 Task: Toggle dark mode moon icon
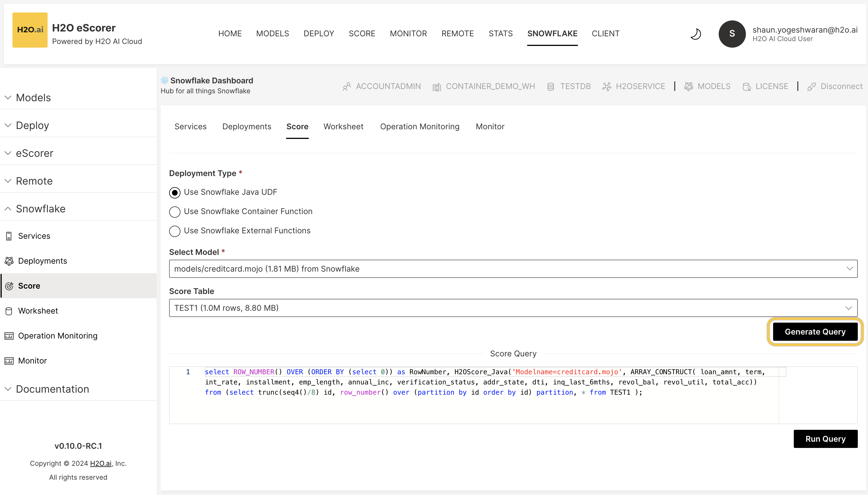tap(695, 34)
